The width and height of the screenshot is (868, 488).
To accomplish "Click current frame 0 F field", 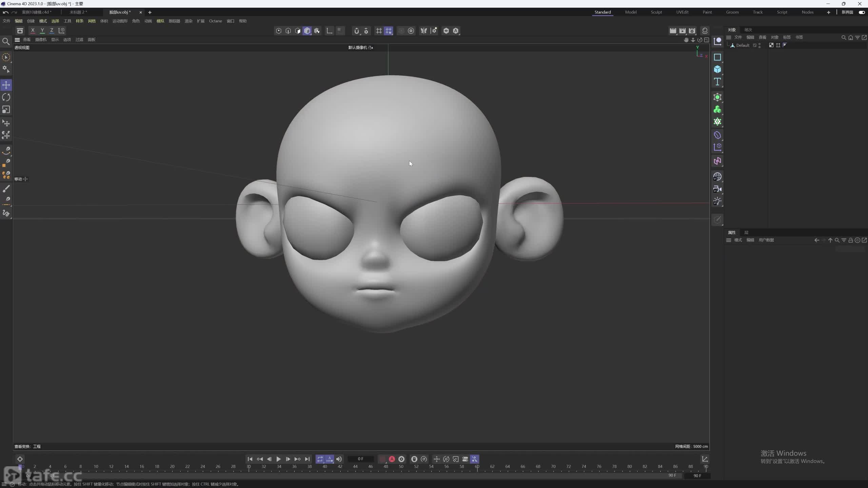I will (360, 459).
